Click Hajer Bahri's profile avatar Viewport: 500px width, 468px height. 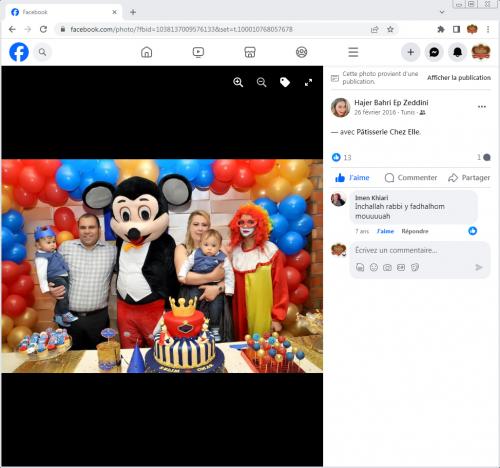click(x=340, y=107)
